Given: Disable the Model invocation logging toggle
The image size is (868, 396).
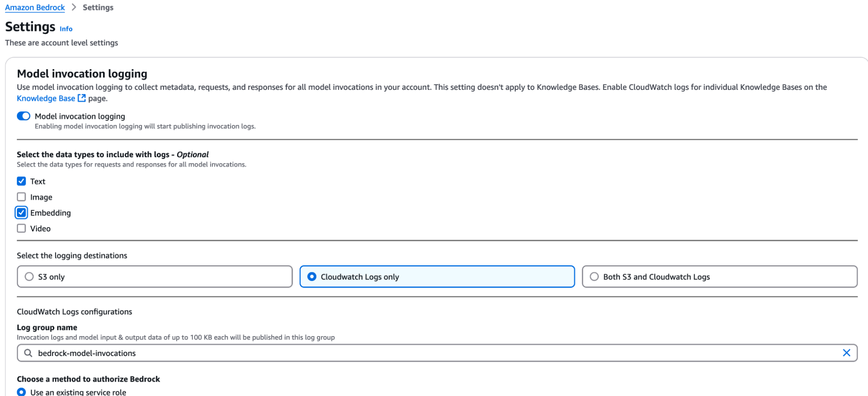Looking at the screenshot, I should pyautogui.click(x=23, y=116).
